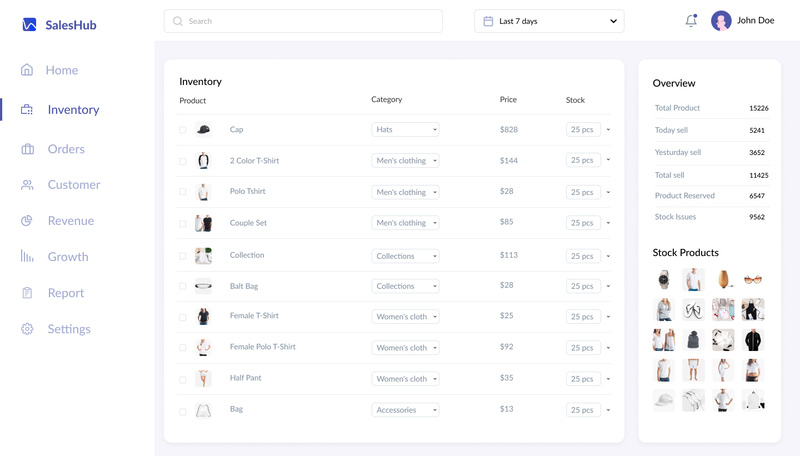This screenshot has height=456, width=800.
Task: Click the SalesHub logo icon
Action: click(30, 25)
